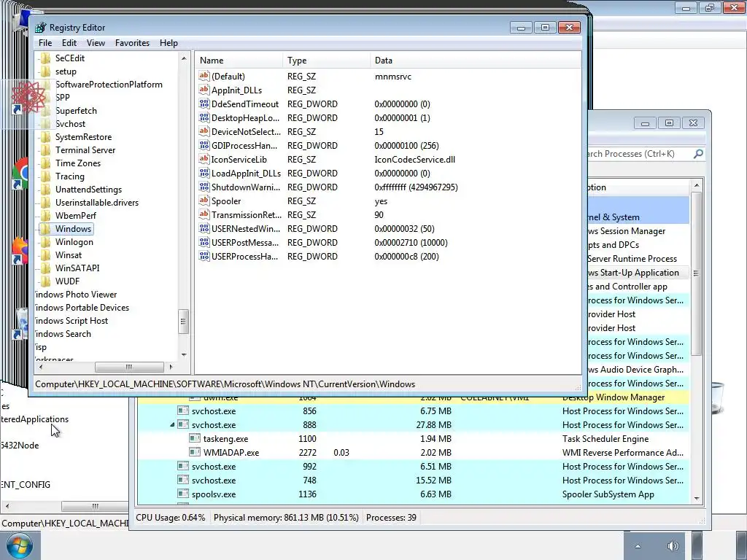The height and width of the screenshot is (560, 747).
Task: Click the Spooler string value icon
Action: 204,200
